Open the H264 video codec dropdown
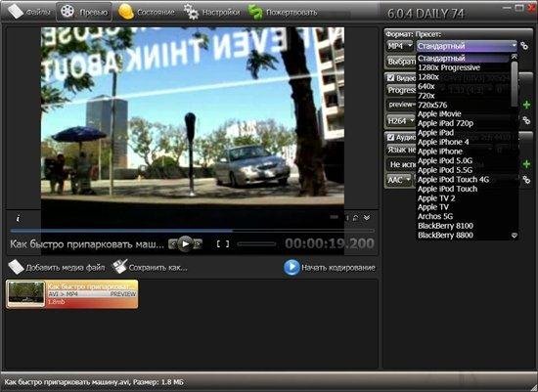The width and height of the screenshot is (538, 392). pyautogui.click(x=401, y=120)
